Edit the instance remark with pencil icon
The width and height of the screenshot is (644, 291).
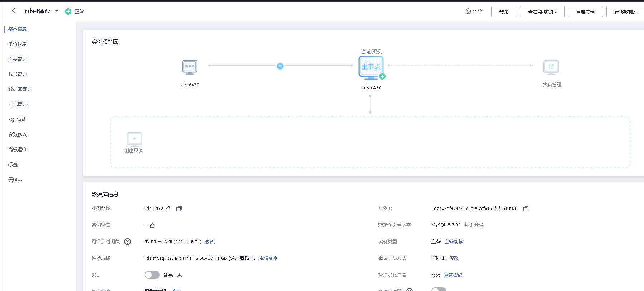(x=152, y=225)
